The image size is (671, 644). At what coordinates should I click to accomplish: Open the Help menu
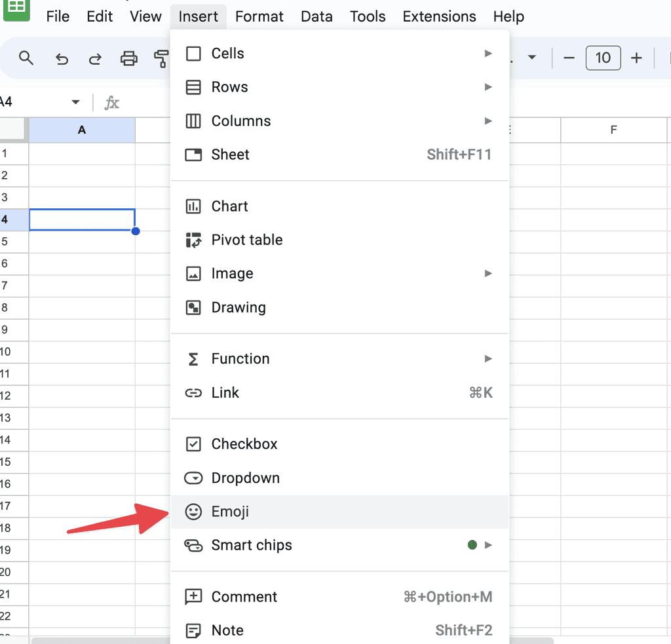[x=508, y=16]
